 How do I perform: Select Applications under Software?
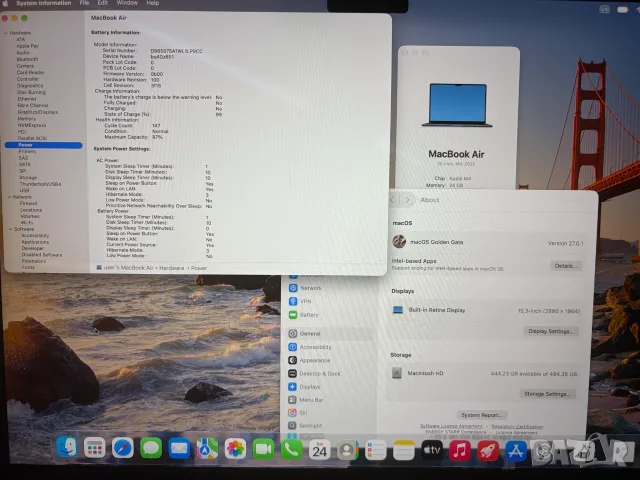pyautogui.click(x=35, y=242)
